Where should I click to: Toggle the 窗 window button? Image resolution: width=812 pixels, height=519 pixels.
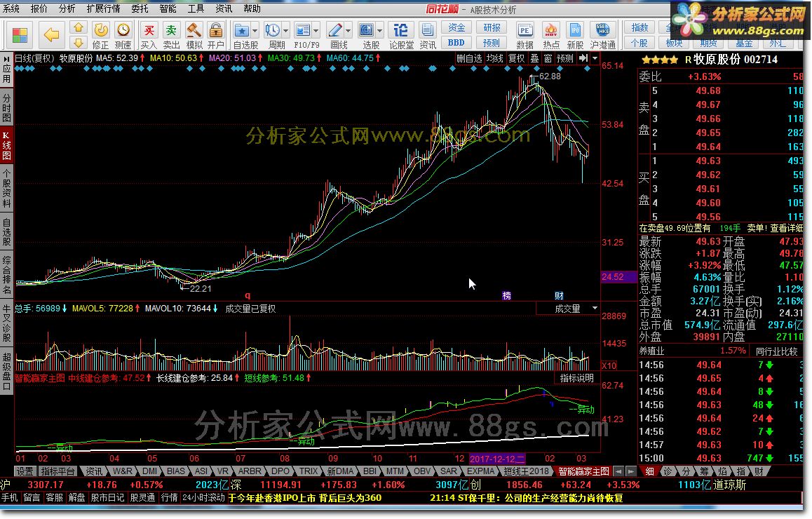tap(548, 58)
